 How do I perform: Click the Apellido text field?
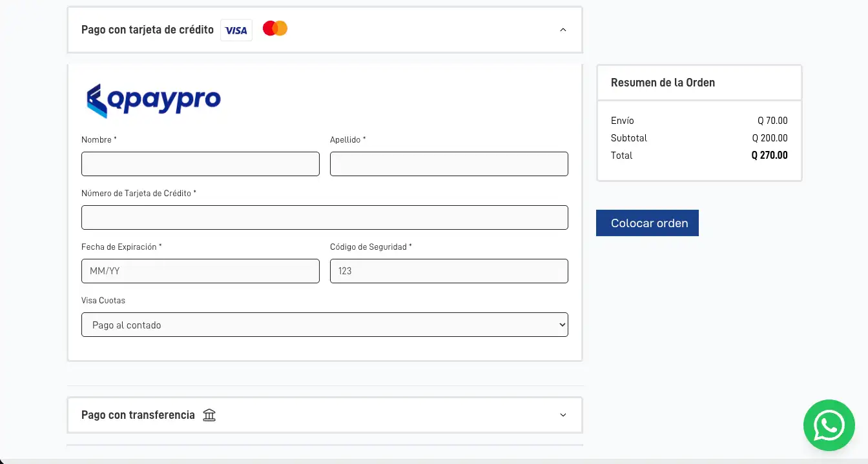click(x=449, y=164)
